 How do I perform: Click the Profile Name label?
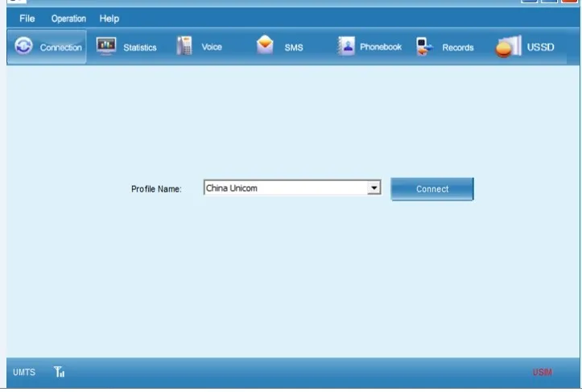pyautogui.click(x=156, y=189)
